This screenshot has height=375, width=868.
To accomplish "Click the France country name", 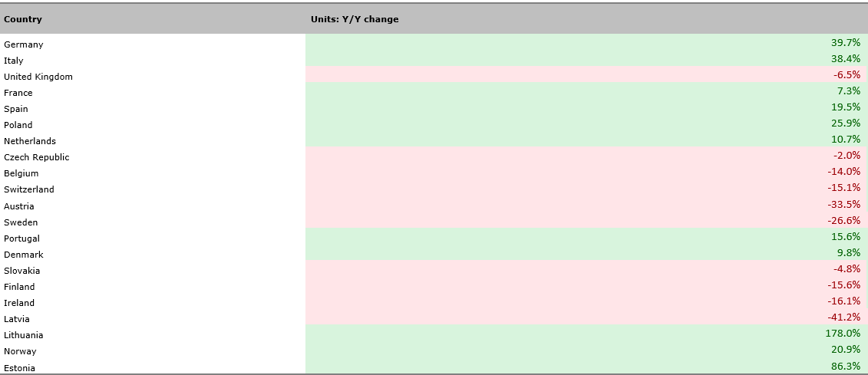I will (x=18, y=93).
